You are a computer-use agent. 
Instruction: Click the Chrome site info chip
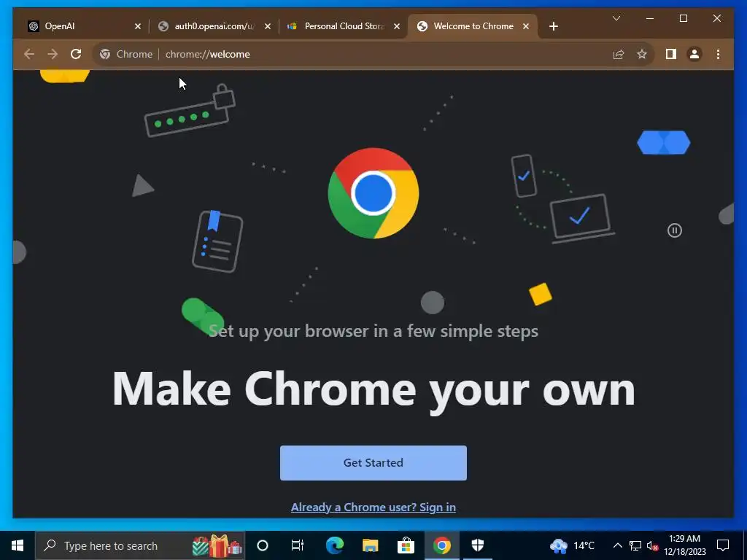tap(126, 54)
